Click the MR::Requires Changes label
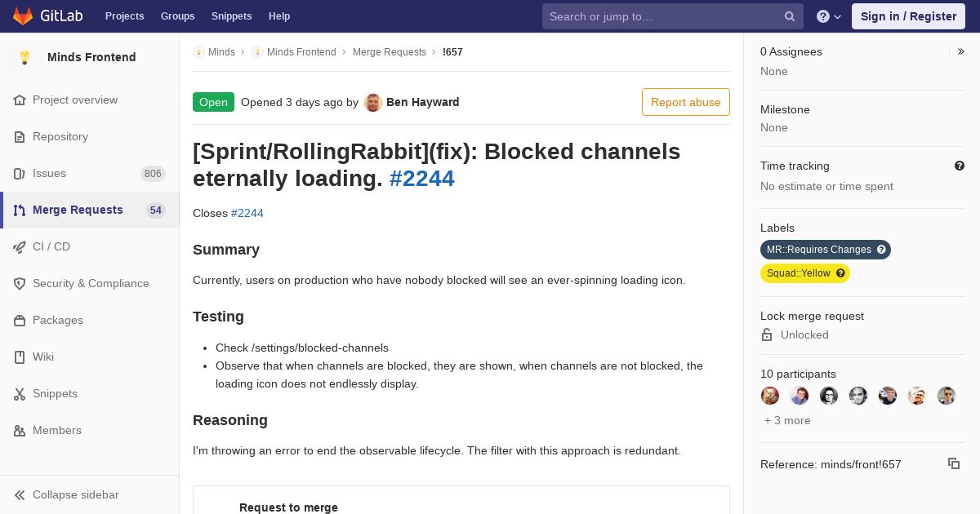980x514 pixels. tap(826, 250)
